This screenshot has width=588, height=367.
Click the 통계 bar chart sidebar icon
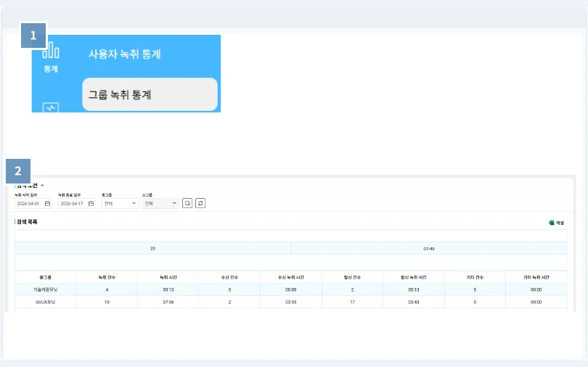[51, 51]
